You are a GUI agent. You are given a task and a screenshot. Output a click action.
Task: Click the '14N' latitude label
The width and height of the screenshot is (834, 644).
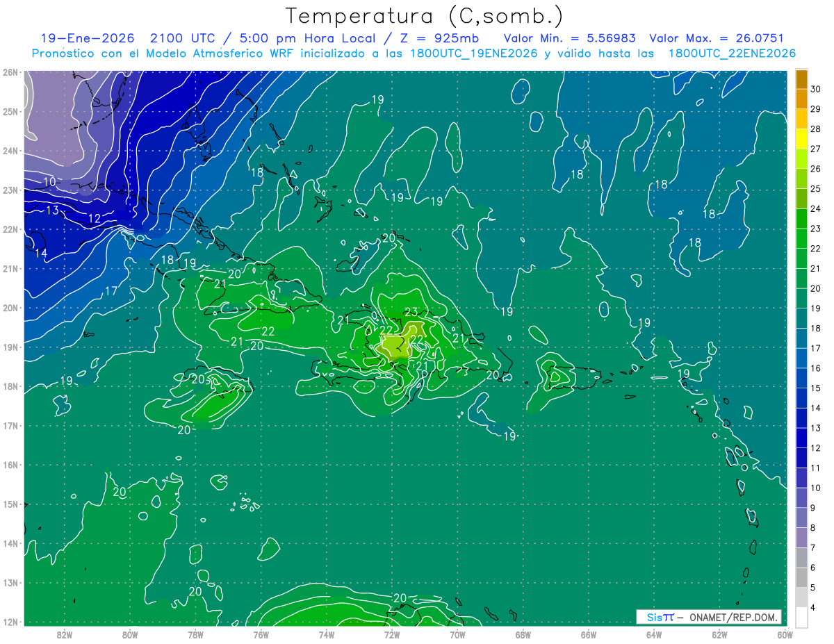[x=10, y=543]
